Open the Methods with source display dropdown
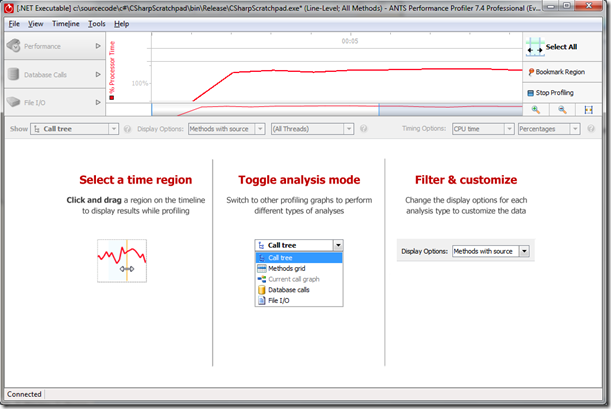 pos(226,129)
